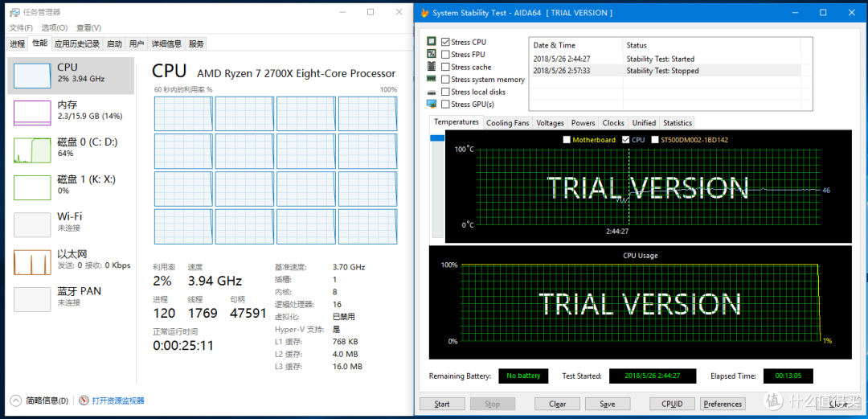The width and height of the screenshot is (868, 419).
Task: Untick the CPU temperature graph checkbox
Action: pyautogui.click(x=626, y=140)
